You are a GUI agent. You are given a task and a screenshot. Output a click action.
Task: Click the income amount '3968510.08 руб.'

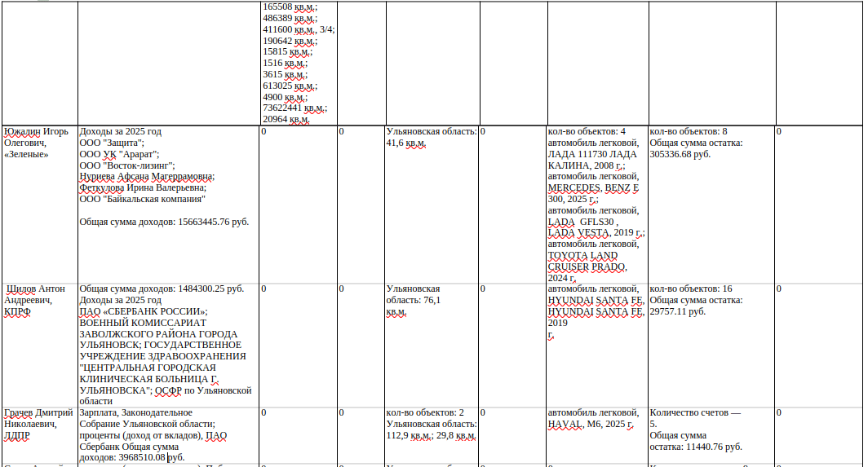[x=152, y=457]
